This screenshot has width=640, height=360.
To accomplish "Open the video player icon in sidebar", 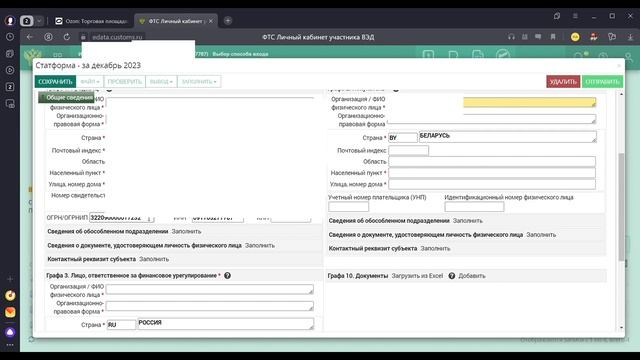I will (10, 70).
